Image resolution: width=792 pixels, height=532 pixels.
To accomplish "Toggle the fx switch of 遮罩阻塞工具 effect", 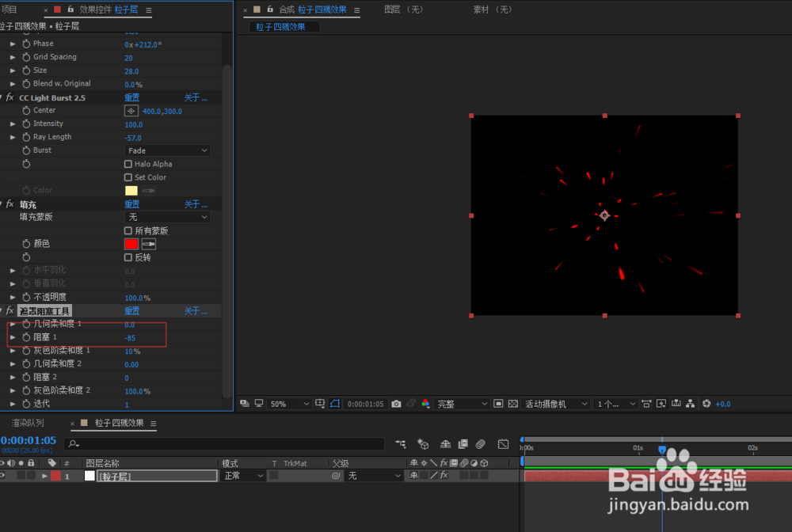I will coord(10,311).
